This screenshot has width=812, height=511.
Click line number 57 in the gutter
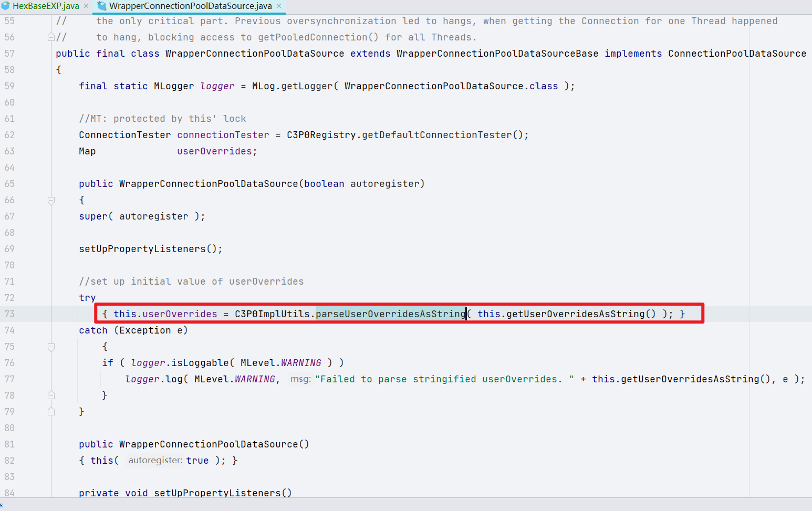point(9,53)
